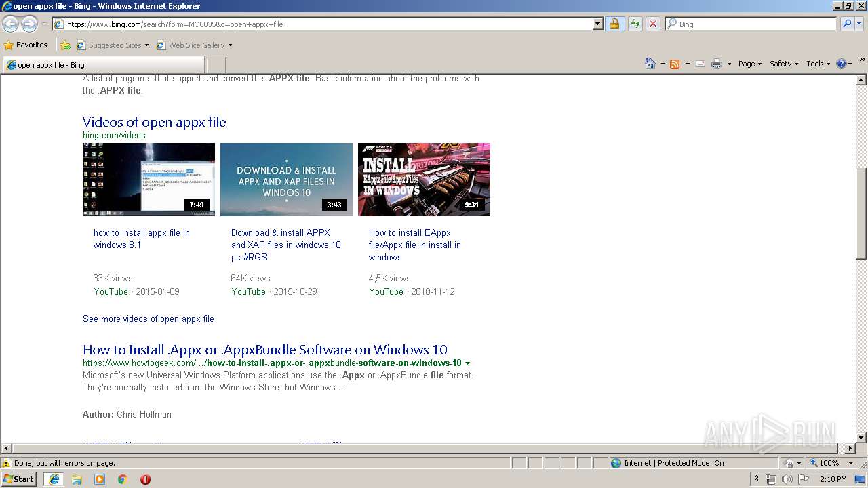
Task: Open 'Download & install APPX and XAP files' link
Action: [x=286, y=245]
